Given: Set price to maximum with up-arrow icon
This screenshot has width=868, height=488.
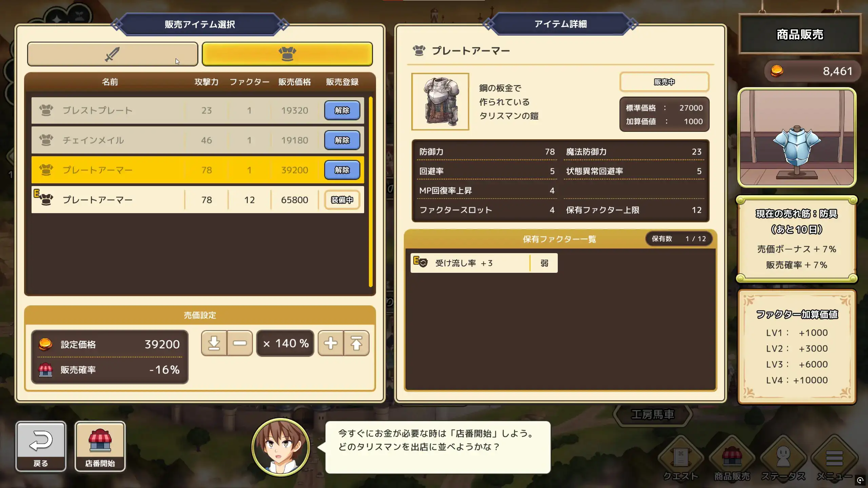Looking at the screenshot, I should pyautogui.click(x=356, y=343).
